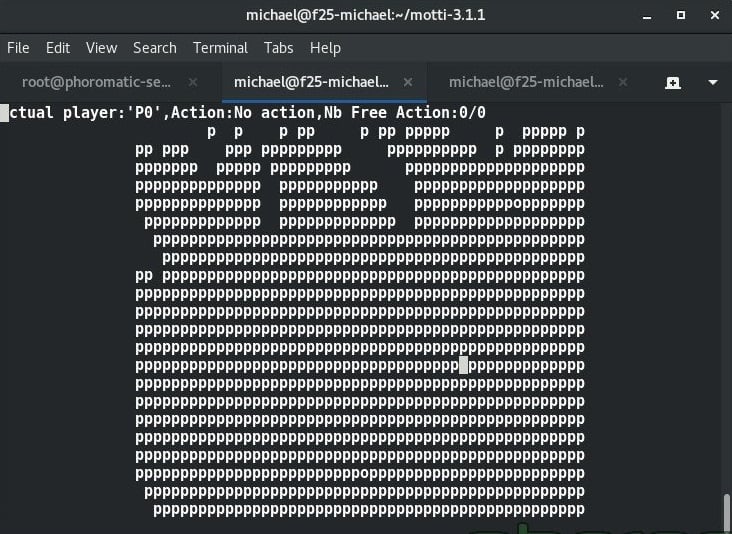Close the active michael@f25-michael tab
Screen dimensions: 732x534
[407, 82]
